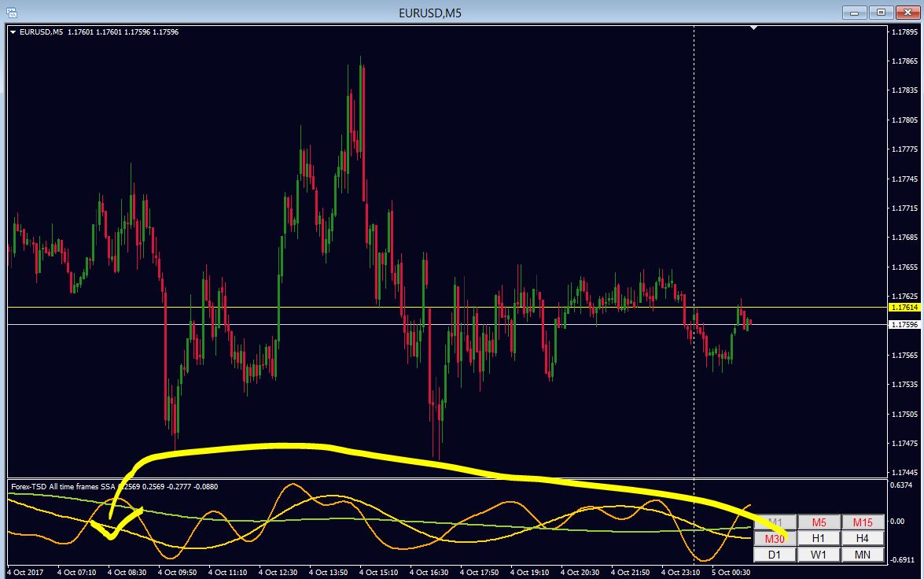
Task: Select the MN monthly timeframe
Action: 863,555
